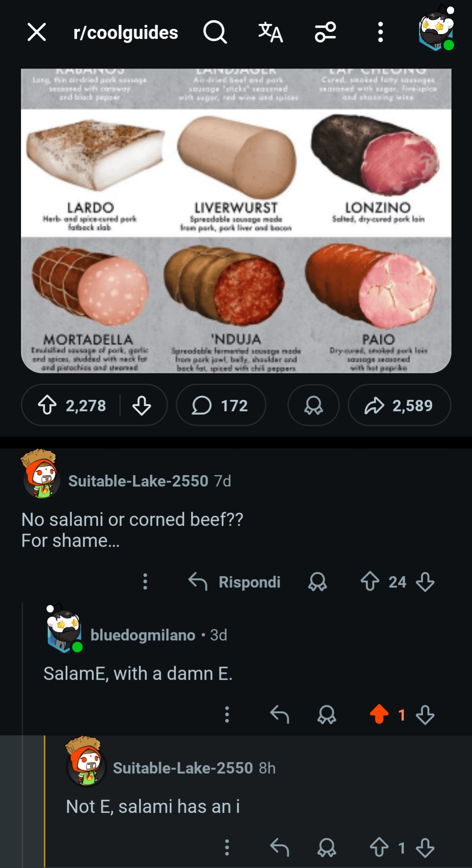Open r/coolguides subreddit link
The image size is (472, 868).
[126, 33]
